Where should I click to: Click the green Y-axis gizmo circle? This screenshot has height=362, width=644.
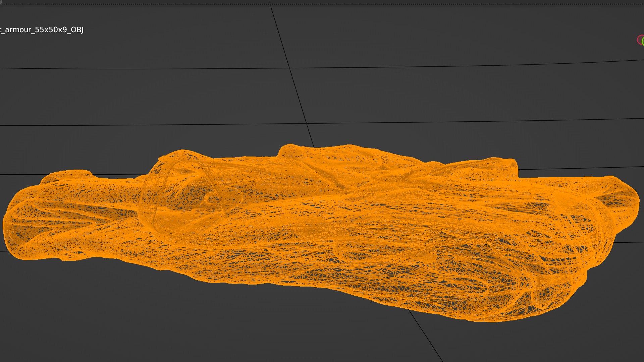point(643,41)
